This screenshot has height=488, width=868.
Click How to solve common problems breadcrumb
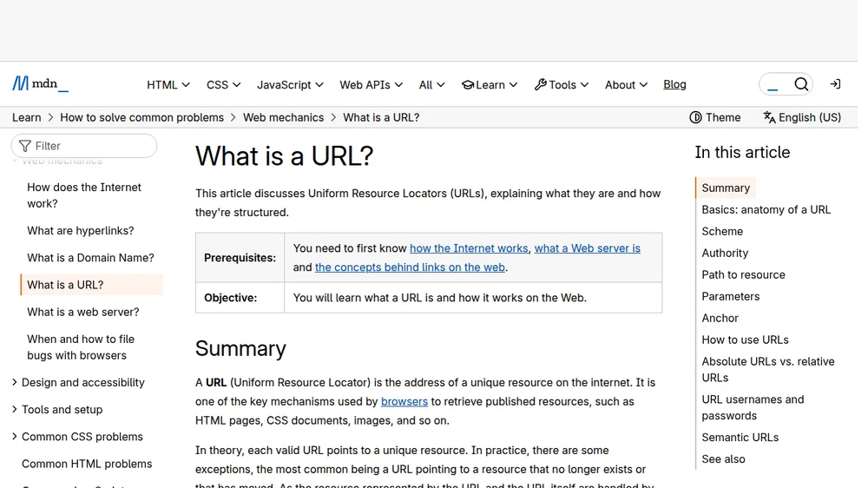(x=141, y=117)
